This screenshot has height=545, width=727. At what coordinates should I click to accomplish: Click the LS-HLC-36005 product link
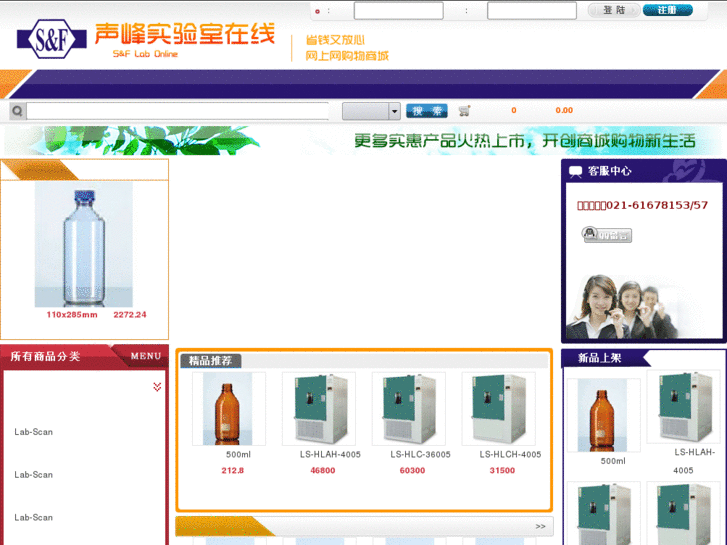(421, 455)
